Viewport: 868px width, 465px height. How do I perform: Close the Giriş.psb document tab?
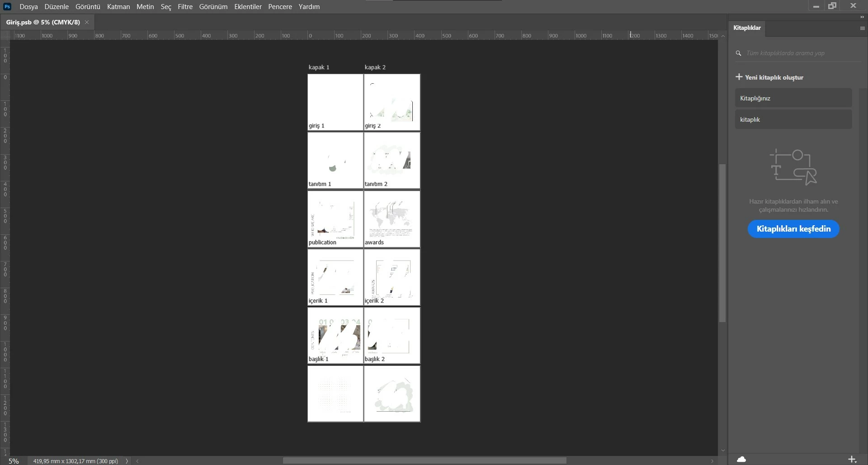click(87, 22)
